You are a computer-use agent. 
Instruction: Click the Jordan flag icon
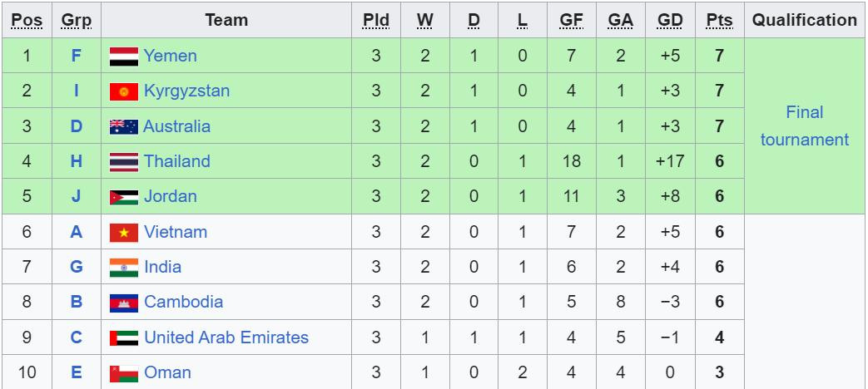[124, 197]
